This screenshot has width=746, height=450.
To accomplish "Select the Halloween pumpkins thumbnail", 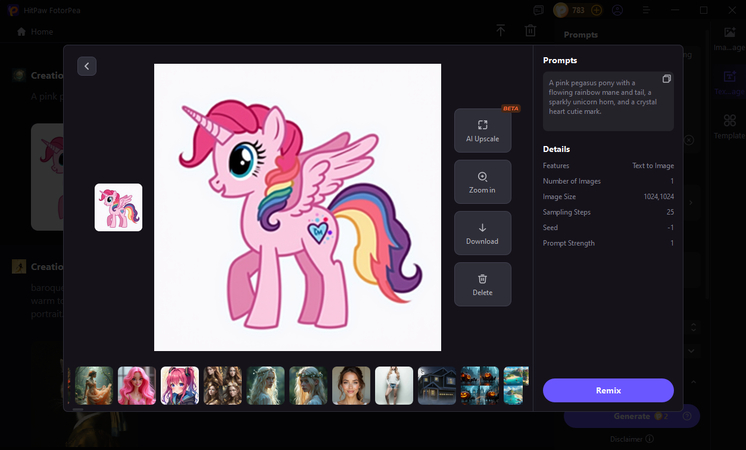I will 480,385.
